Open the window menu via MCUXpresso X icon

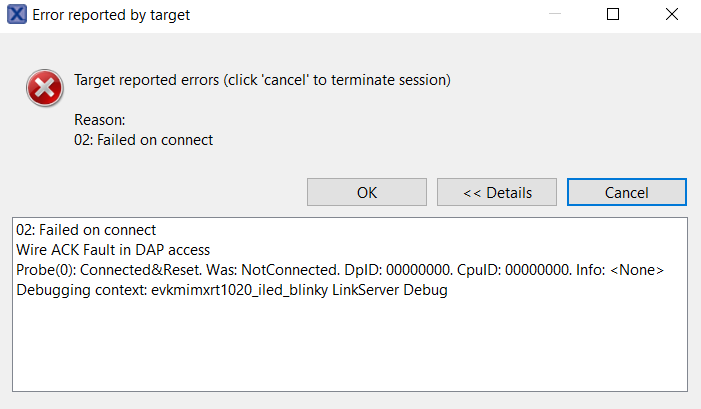pyautogui.click(x=17, y=14)
